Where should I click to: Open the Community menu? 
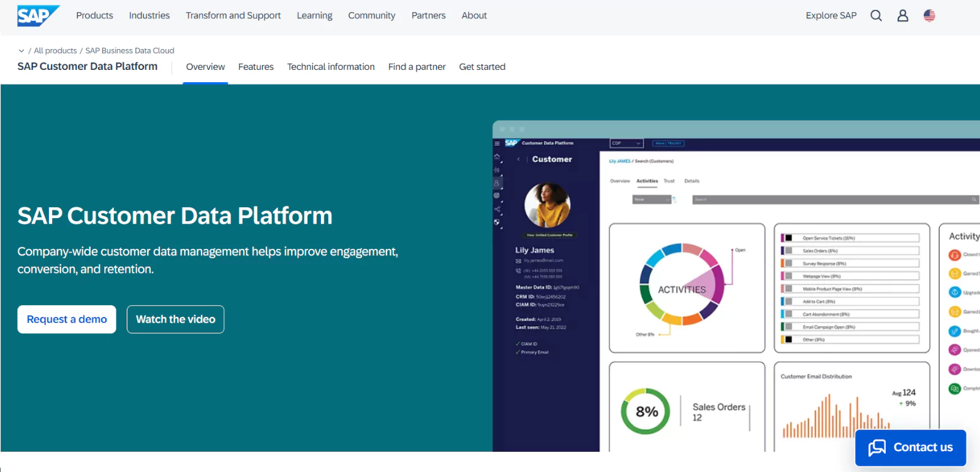[x=372, y=15]
